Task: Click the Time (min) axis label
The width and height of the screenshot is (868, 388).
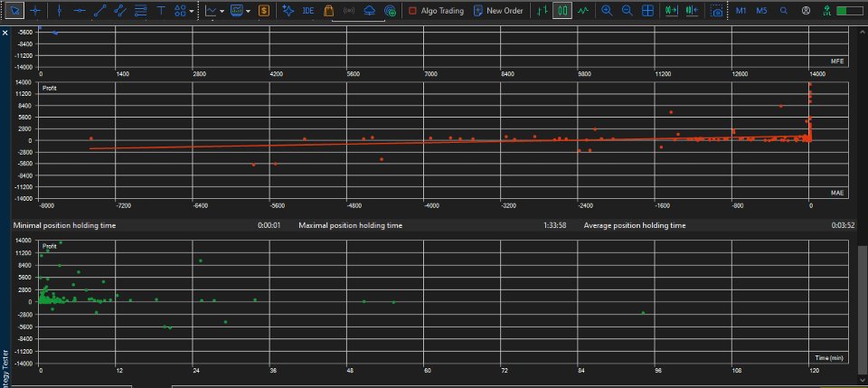Action: [829, 358]
